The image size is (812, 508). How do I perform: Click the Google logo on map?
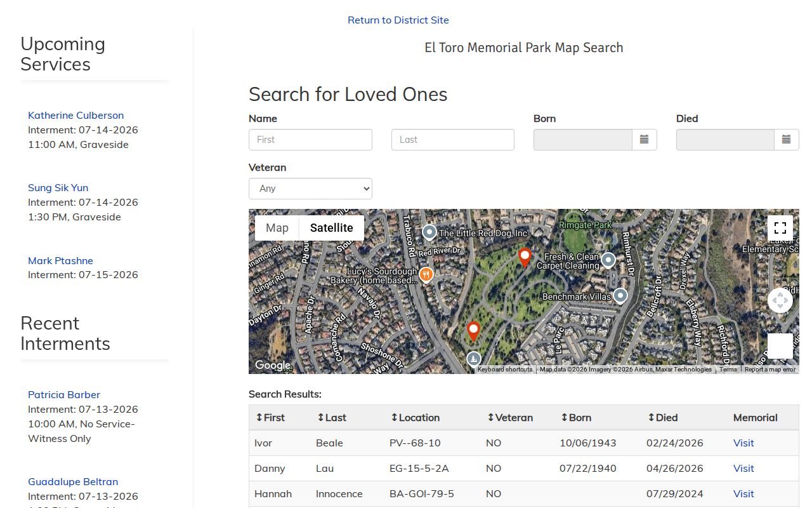pyautogui.click(x=272, y=365)
